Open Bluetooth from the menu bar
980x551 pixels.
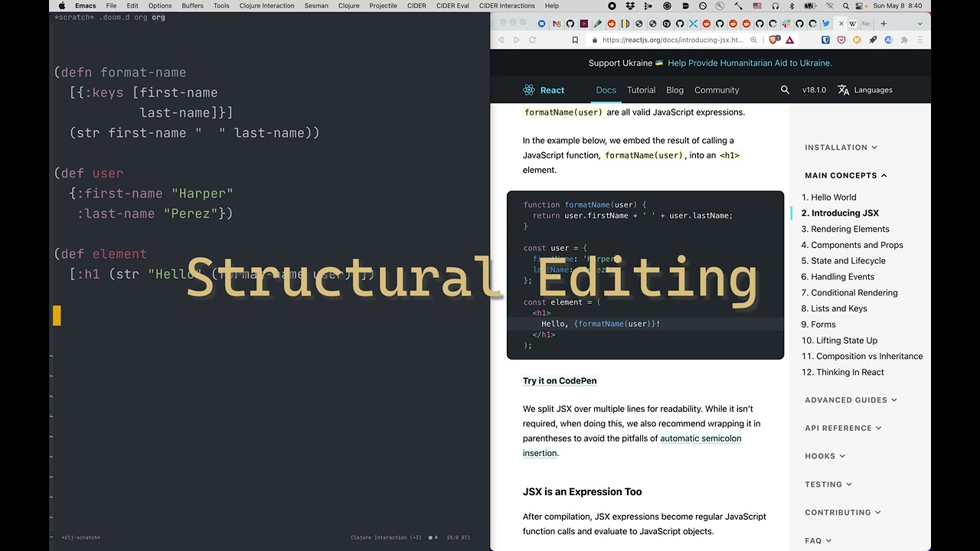(792, 5)
